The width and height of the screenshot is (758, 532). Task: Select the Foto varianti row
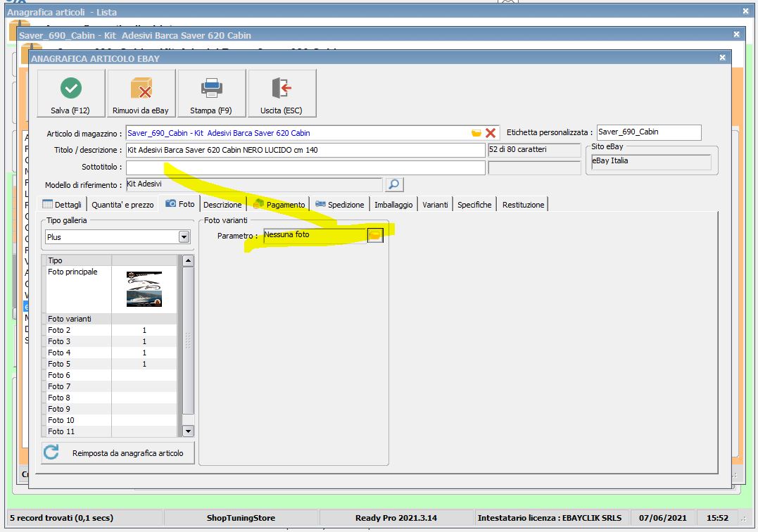(112, 319)
